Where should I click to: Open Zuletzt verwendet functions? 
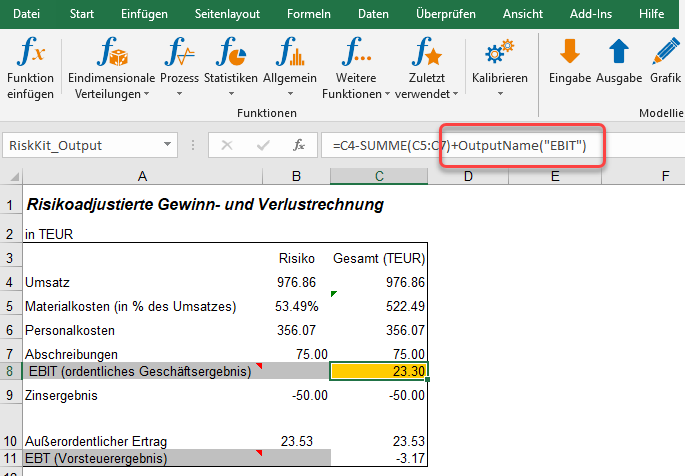(427, 69)
